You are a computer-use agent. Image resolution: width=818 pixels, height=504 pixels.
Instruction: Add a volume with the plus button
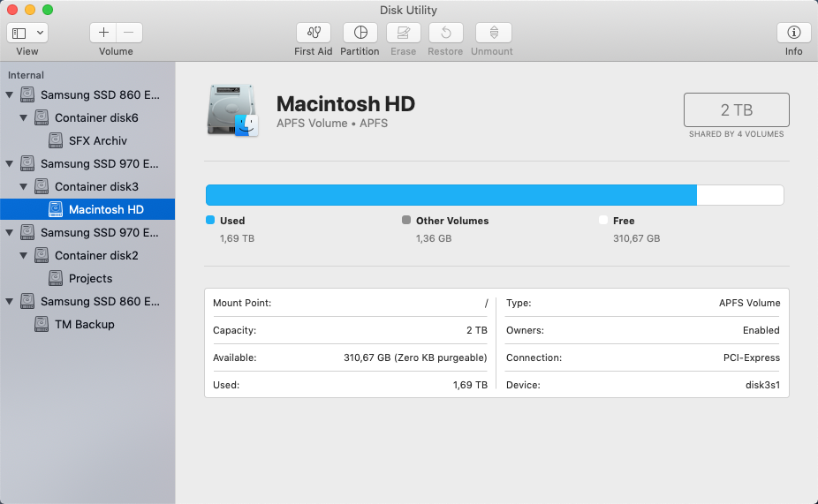[x=103, y=33]
